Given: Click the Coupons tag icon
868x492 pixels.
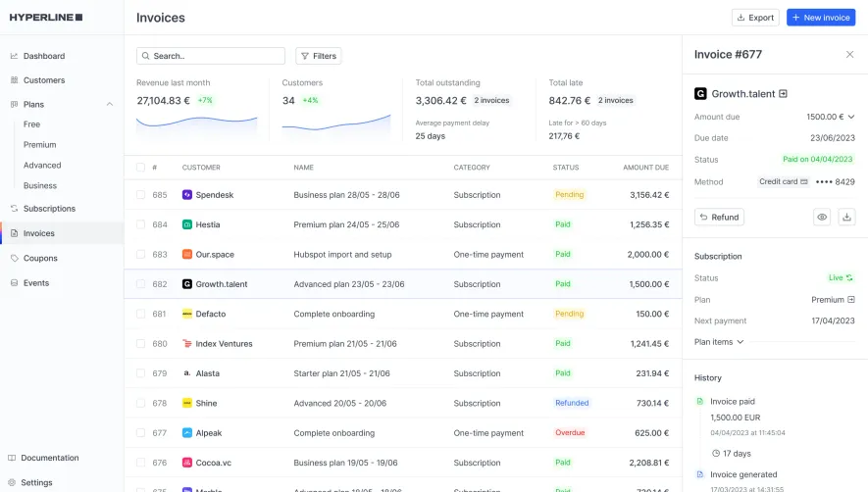Looking at the screenshot, I should 14,258.
